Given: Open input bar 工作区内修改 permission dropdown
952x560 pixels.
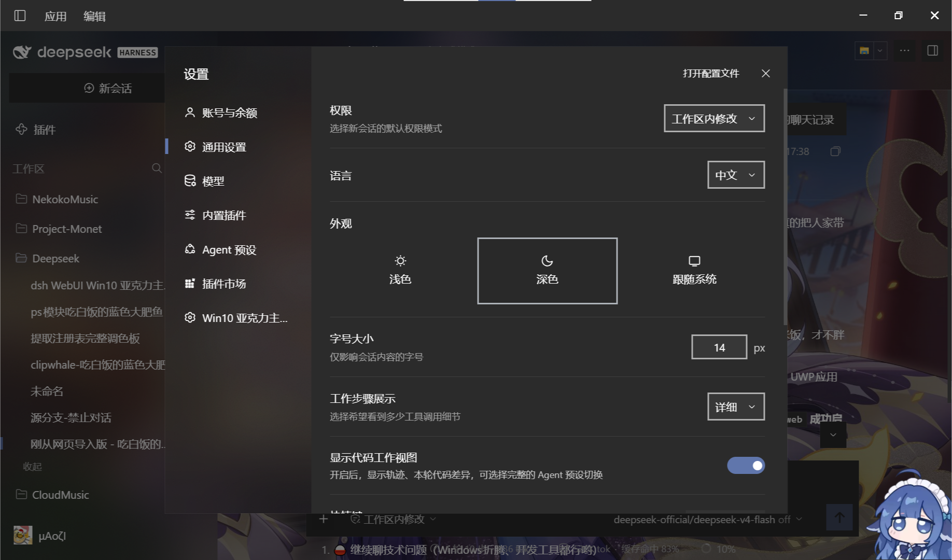Looking at the screenshot, I should pyautogui.click(x=394, y=519).
